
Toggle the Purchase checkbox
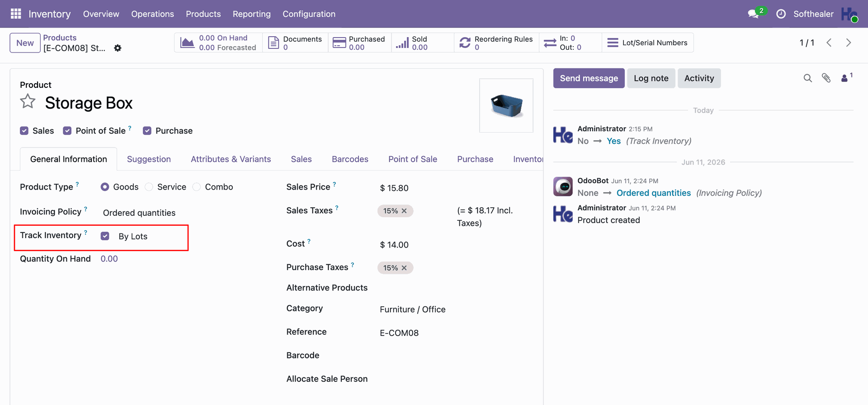click(x=147, y=131)
